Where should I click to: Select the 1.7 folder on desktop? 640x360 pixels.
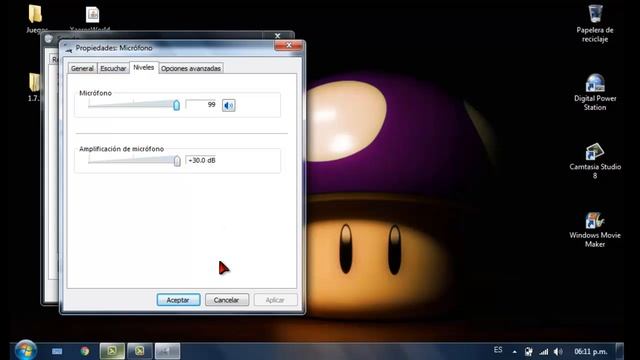click(34, 87)
